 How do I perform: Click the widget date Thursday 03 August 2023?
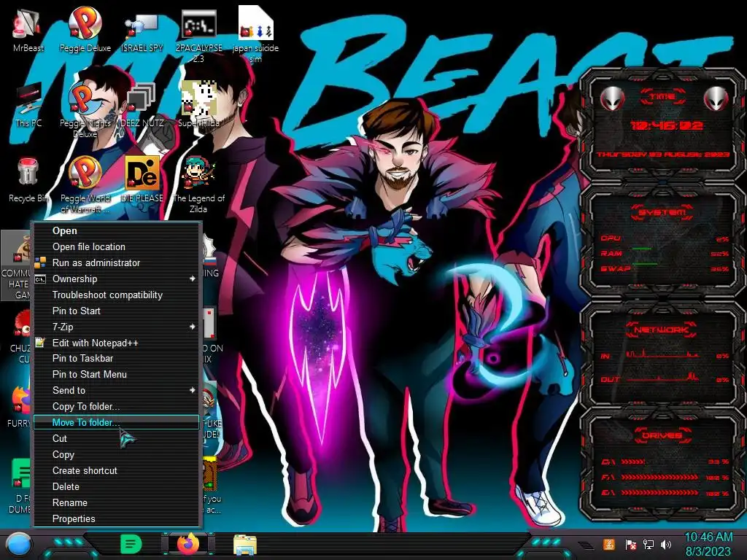(x=663, y=155)
